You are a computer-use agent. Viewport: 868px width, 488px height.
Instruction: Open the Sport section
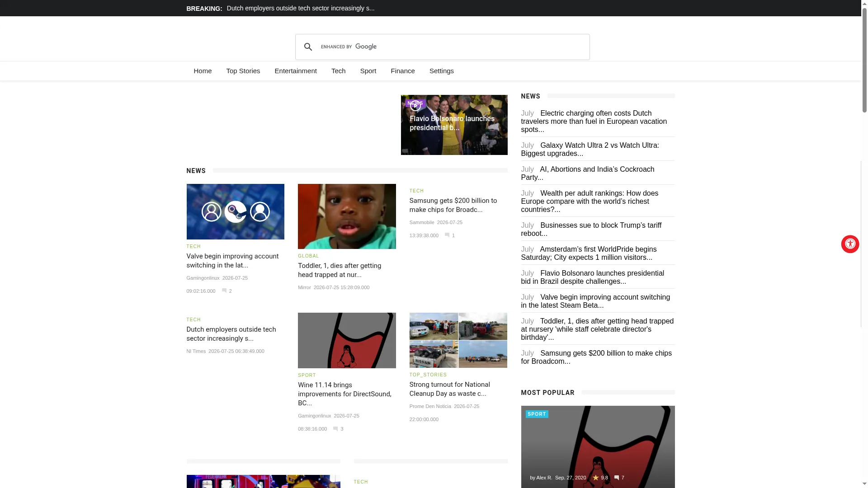pyautogui.click(x=368, y=71)
